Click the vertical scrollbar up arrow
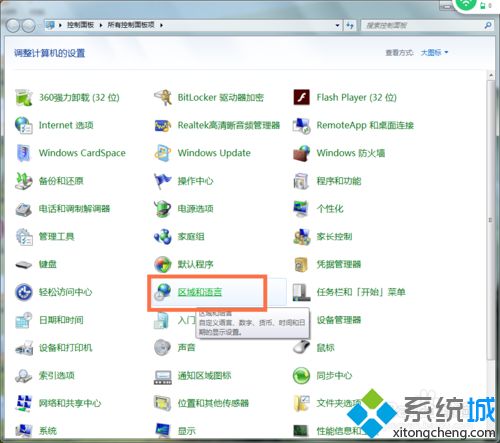500x443 pixels. point(491,75)
